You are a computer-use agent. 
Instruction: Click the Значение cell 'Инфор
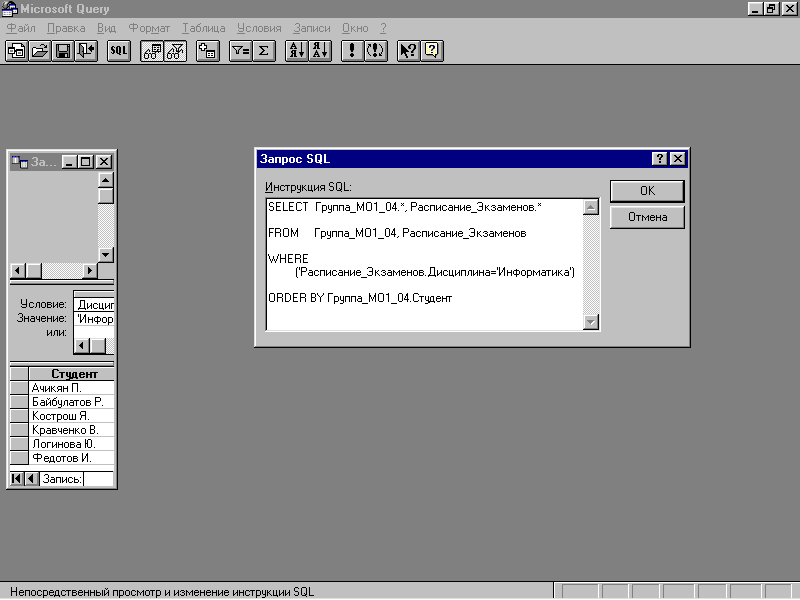click(x=94, y=319)
